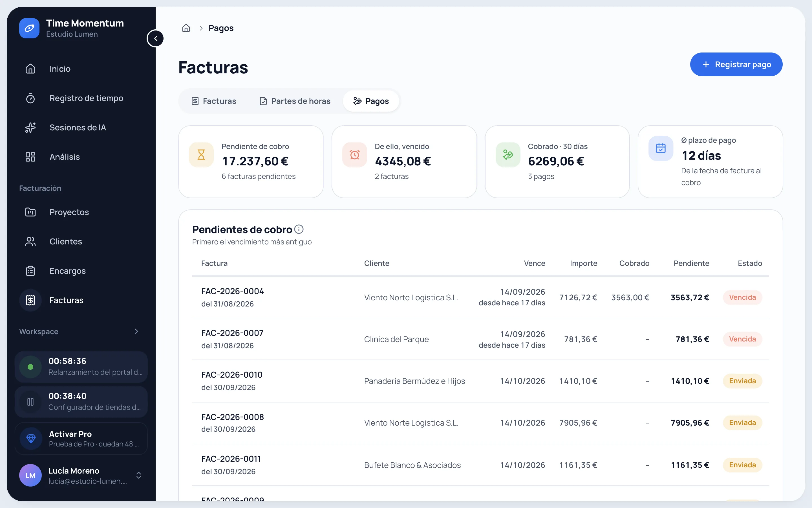Viewport: 812px width, 508px height.
Task: Select the Pagos tab
Action: pyautogui.click(x=371, y=101)
